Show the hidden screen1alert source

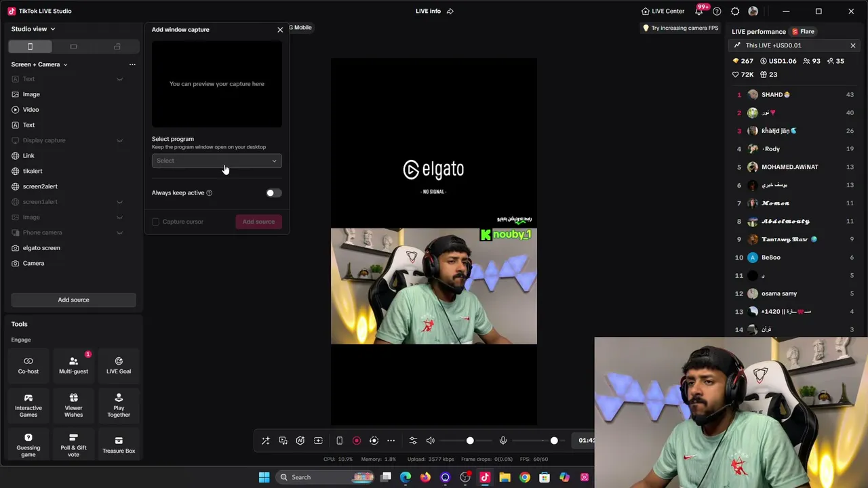(119, 202)
